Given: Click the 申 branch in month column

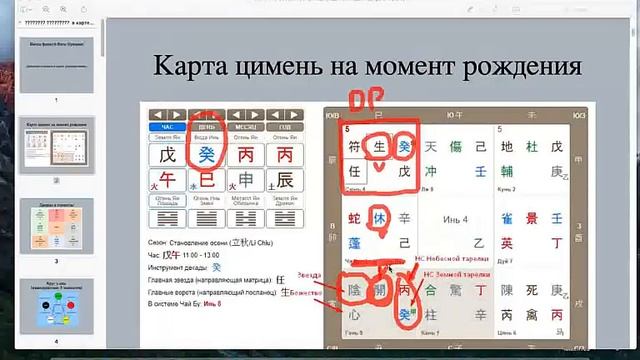Looking at the screenshot, I should [x=246, y=180].
